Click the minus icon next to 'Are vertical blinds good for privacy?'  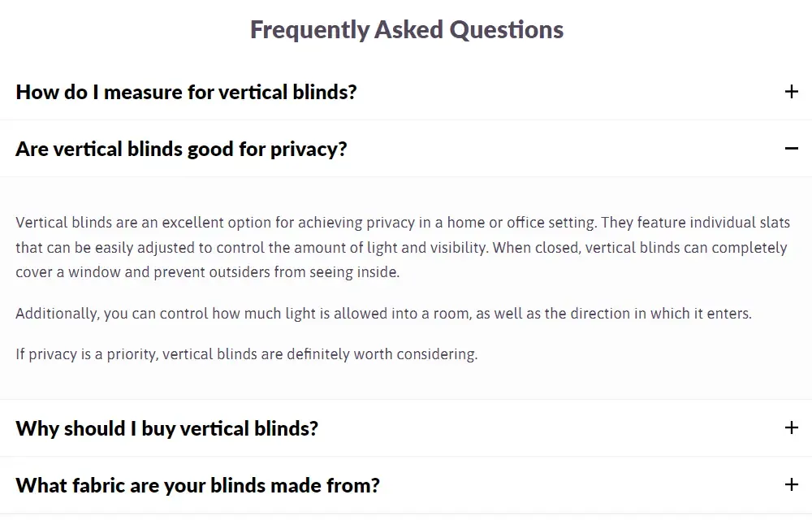click(x=790, y=149)
